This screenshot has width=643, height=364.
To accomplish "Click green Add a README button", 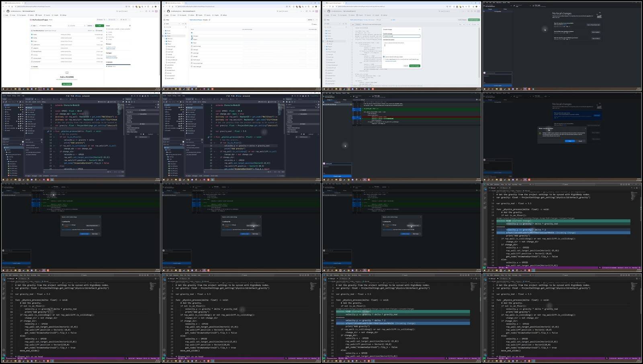I will click(67, 84).
